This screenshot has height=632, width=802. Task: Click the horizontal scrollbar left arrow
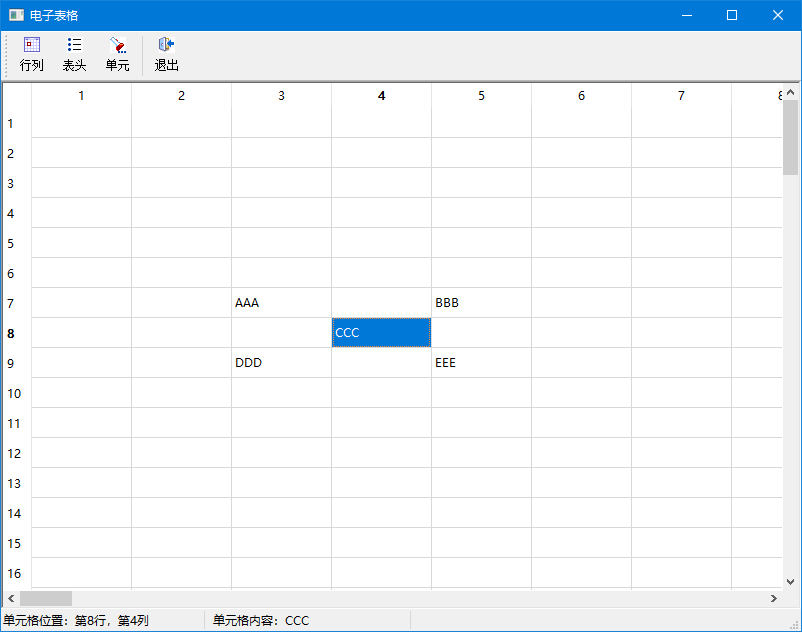[11, 598]
